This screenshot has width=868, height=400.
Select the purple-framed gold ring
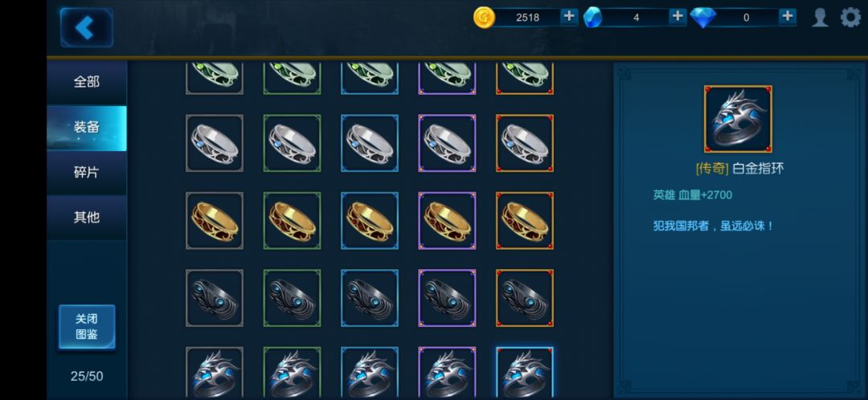447,221
